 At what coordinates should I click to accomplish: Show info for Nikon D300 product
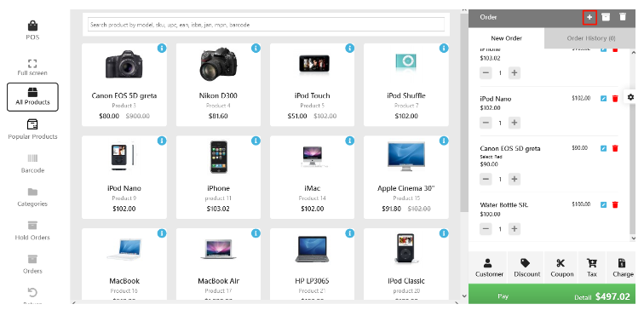[256, 49]
